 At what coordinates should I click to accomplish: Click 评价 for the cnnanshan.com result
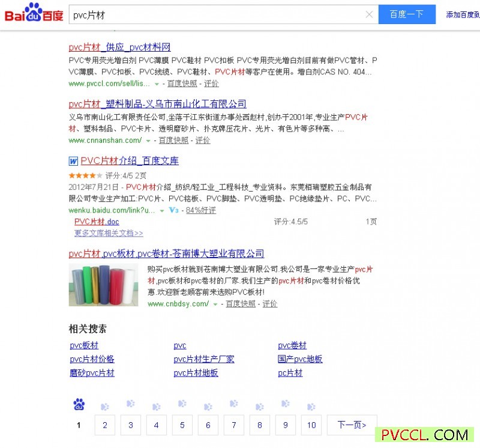[203, 141]
